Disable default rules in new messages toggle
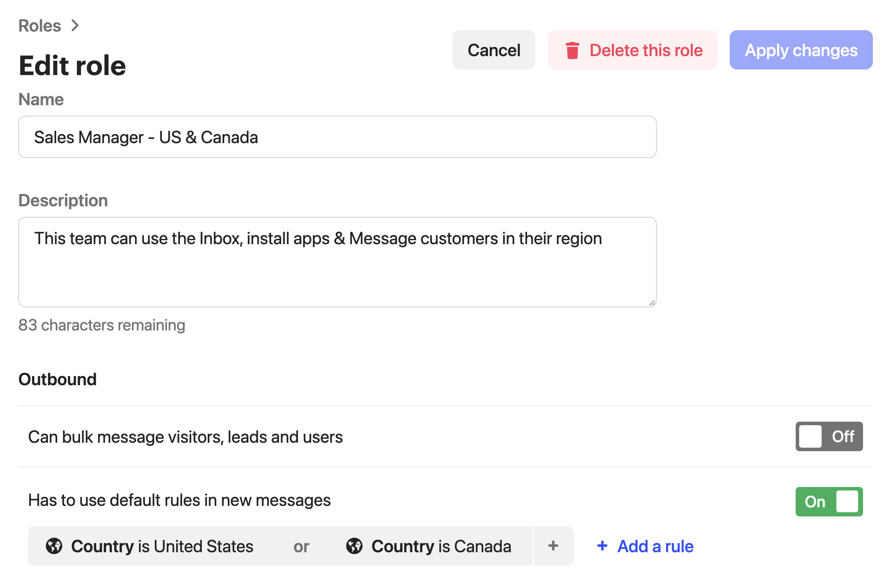 [x=829, y=501]
